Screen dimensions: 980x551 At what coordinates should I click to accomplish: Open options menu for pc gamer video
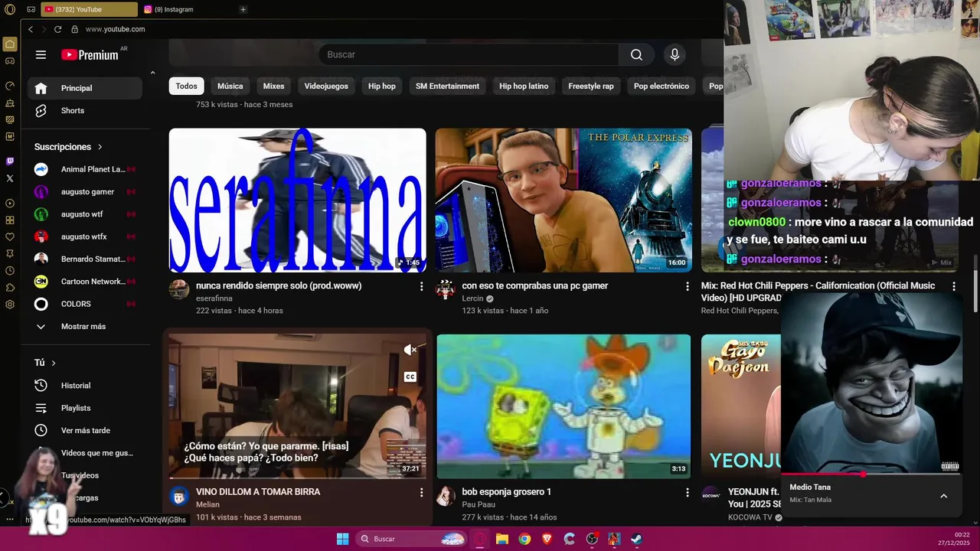(687, 286)
